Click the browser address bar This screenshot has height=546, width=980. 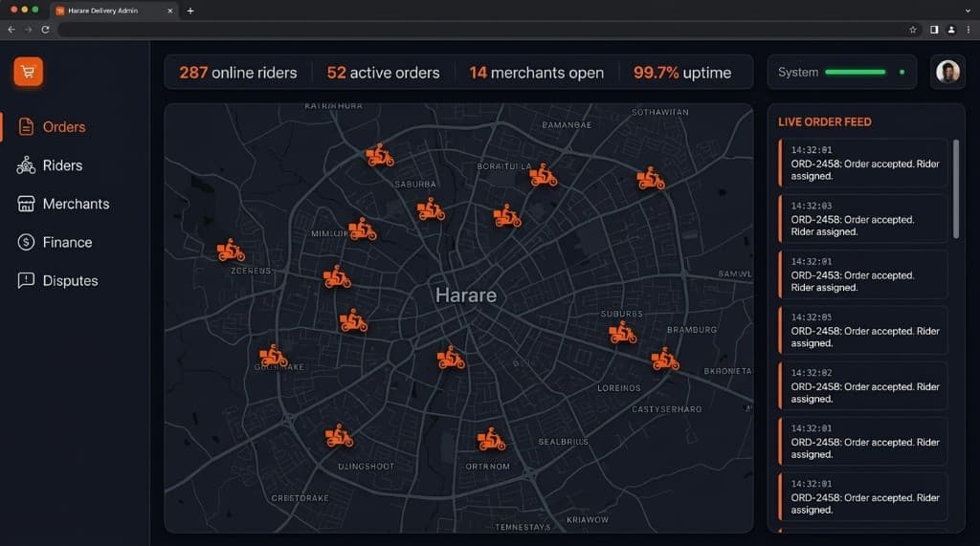pyautogui.click(x=479, y=30)
